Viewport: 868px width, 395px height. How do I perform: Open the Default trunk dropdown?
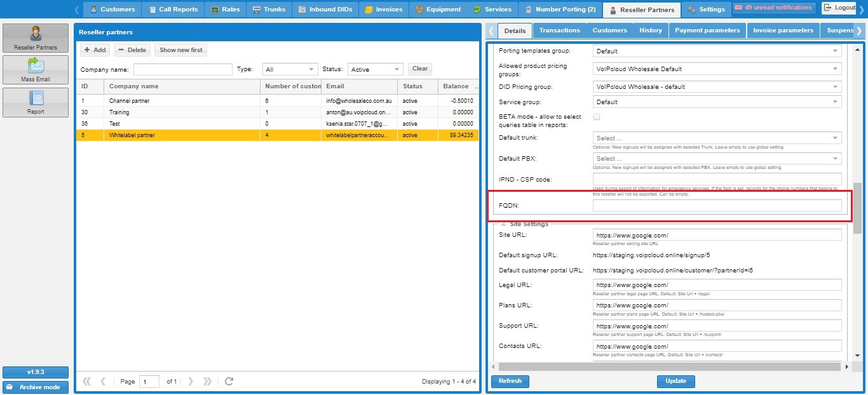835,138
